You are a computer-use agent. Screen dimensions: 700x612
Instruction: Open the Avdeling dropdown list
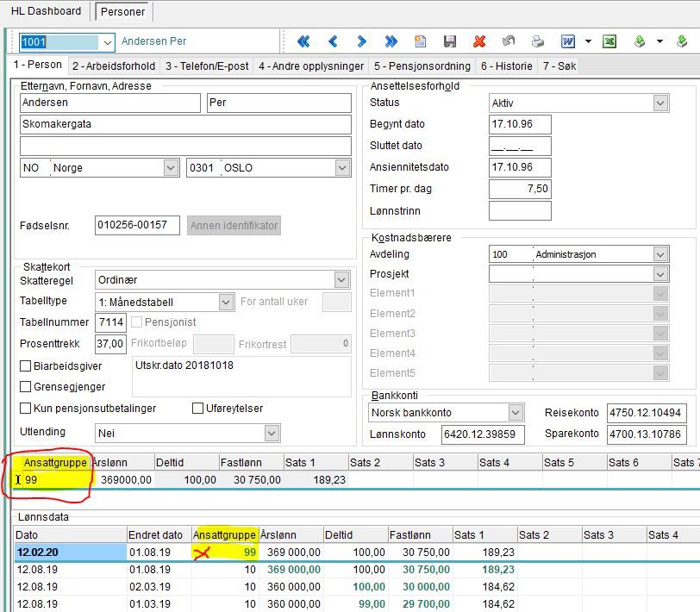(x=660, y=254)
